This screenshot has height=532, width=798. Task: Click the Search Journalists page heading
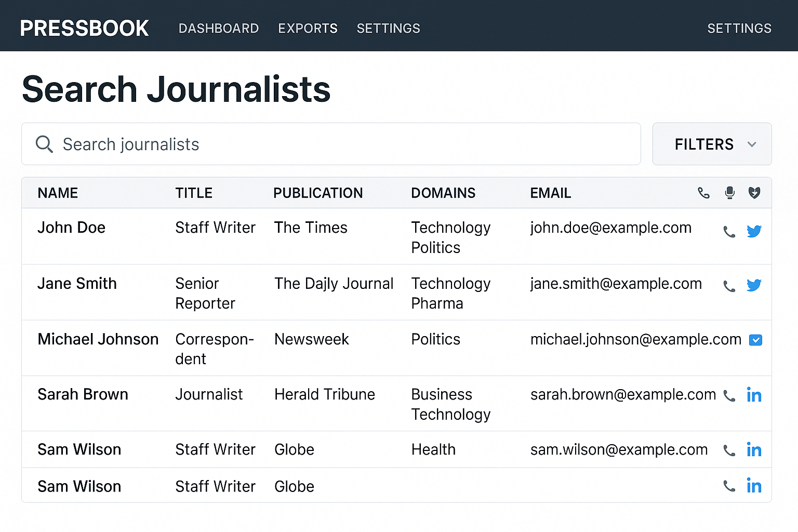[x=176, y=89]
